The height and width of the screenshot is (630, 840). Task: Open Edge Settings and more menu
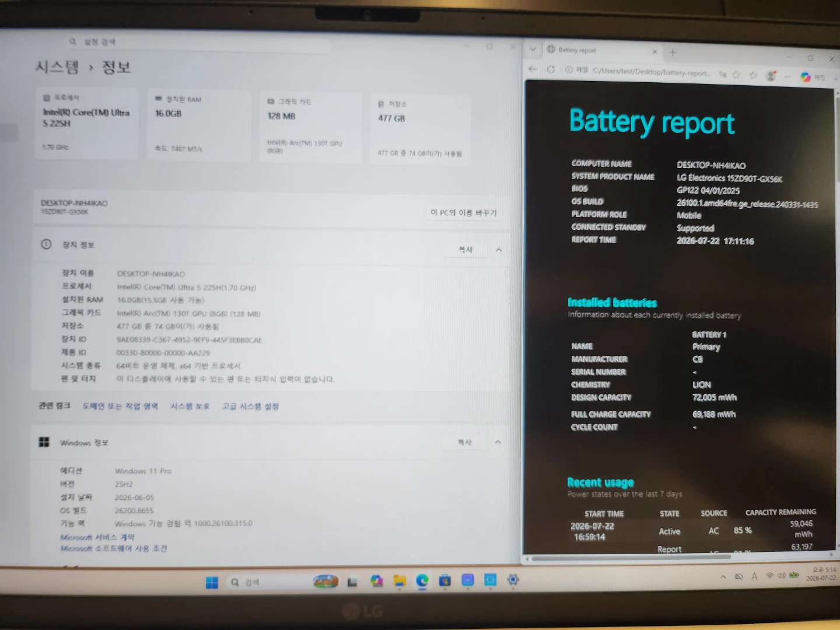(787, 76)
